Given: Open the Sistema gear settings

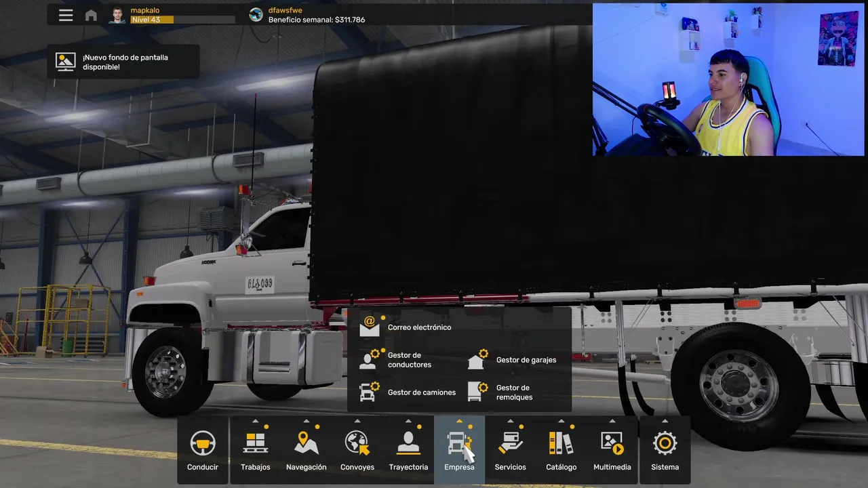Looking at the screenshot, I should pyautogui.click(x=665, y=450).
